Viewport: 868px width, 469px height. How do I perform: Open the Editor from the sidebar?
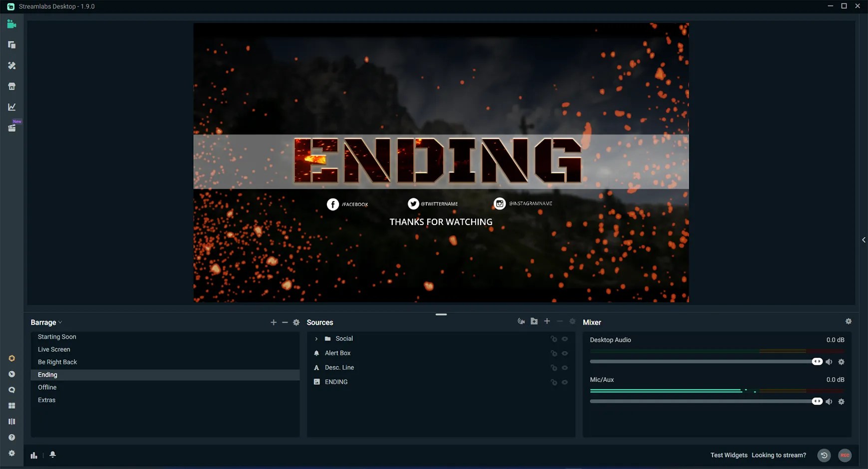click(12, 24)
